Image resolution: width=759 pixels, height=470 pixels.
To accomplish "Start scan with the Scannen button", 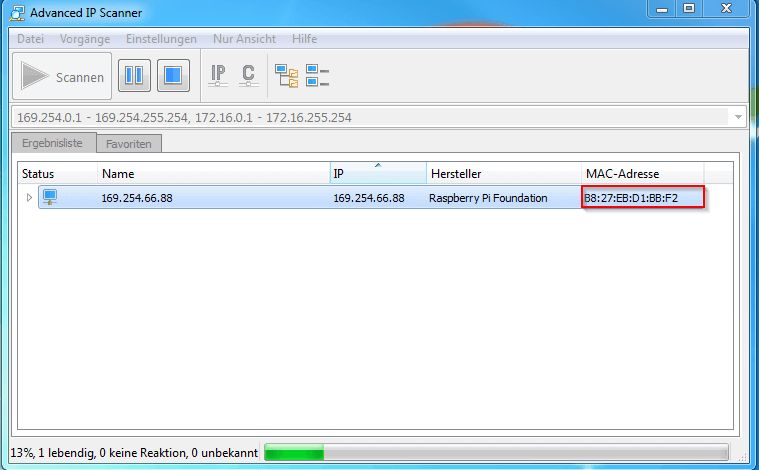I will click(62, 76).
